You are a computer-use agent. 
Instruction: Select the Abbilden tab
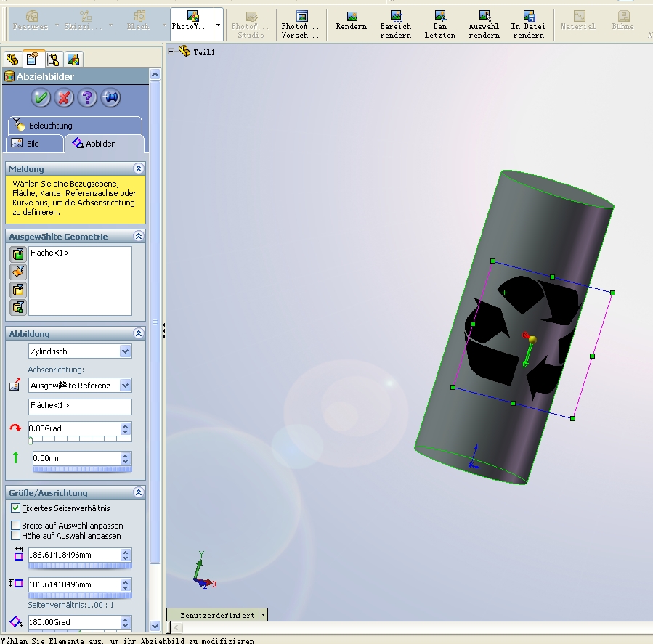tap(104, 144)
